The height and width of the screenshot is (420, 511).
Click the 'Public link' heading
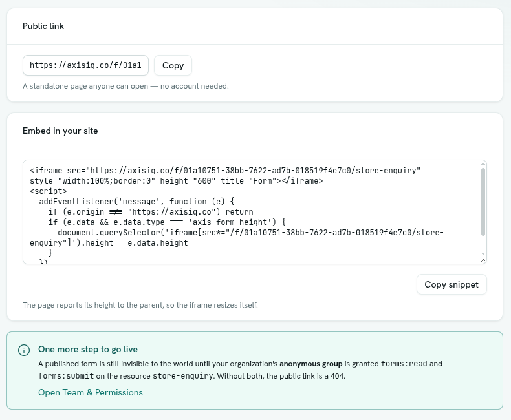(x=43, y=26)
